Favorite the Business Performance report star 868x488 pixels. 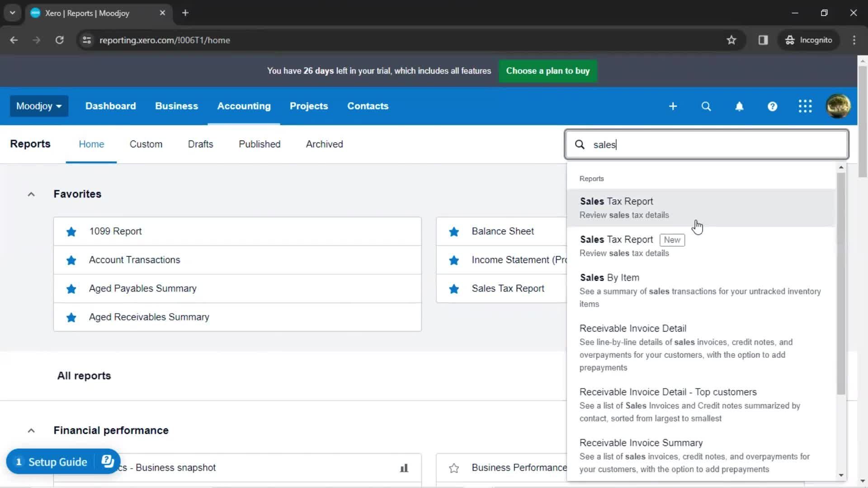[x=454, y=468]
